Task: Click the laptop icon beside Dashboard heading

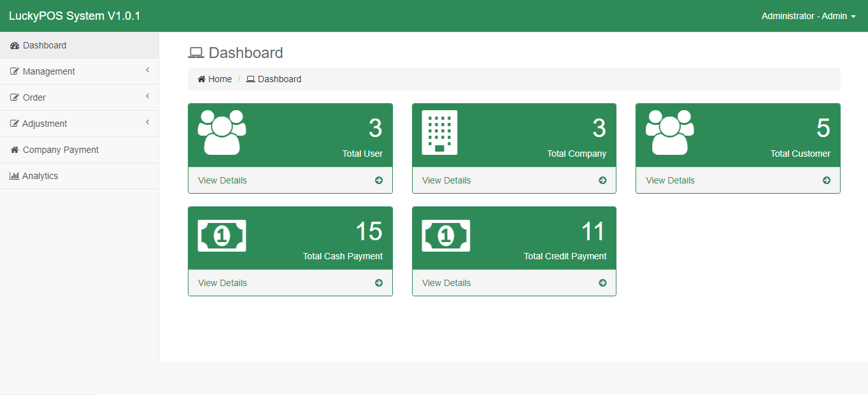Action: pyautogui.click(x=196, y=53)
